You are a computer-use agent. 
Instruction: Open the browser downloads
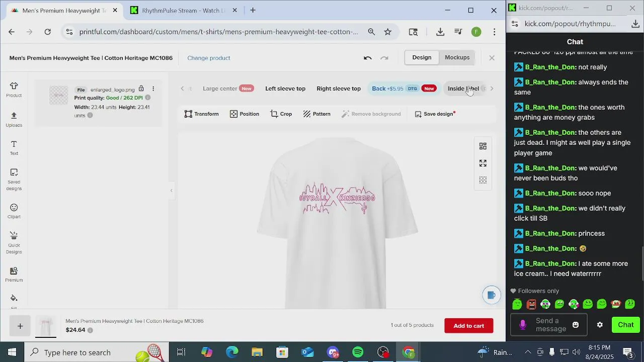[x=440, y=32]
